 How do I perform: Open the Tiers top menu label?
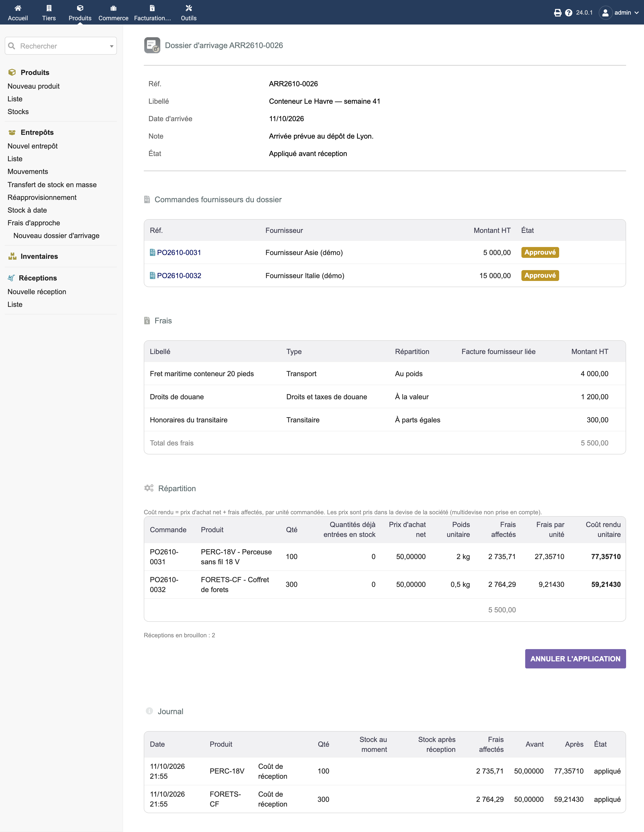tap(49, 18)
